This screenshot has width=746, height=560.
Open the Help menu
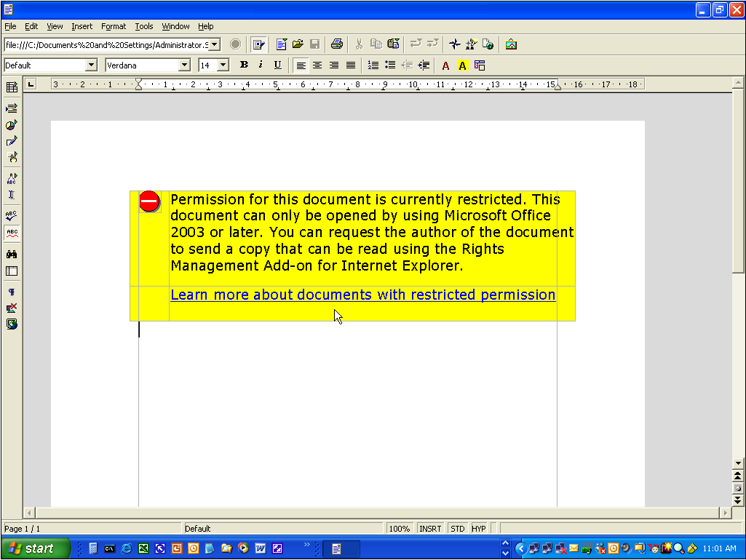(205, 26)
